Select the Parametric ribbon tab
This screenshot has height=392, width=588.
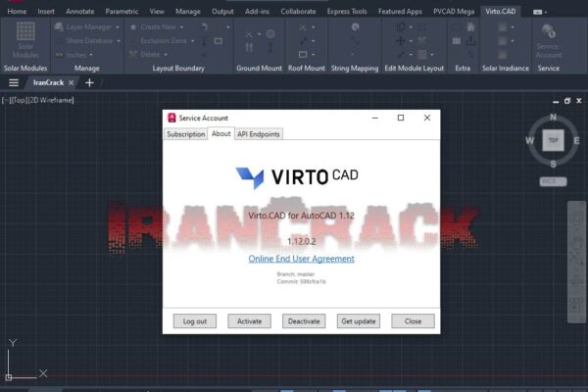tap(122, 11)
